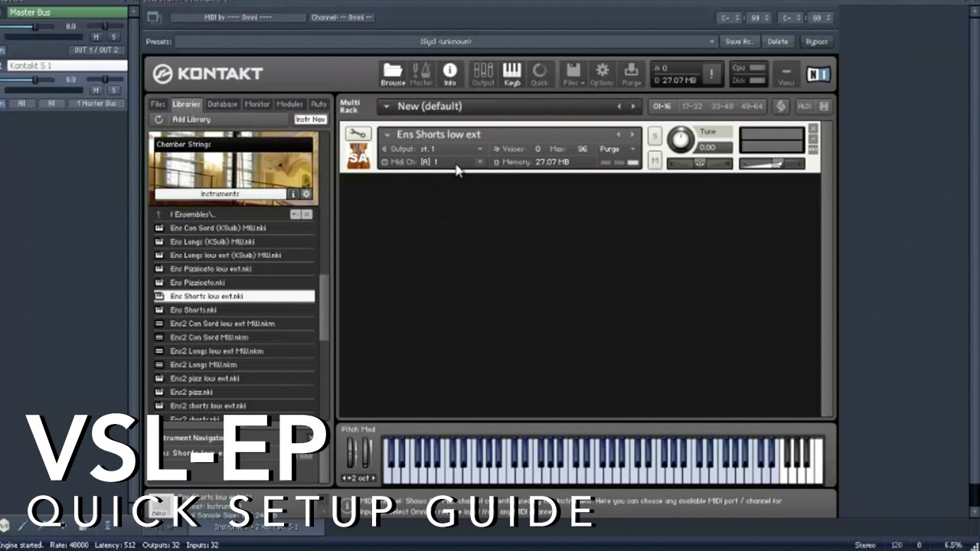The height and width of the screenshot is (551, 980).
Task: Open the Quick load browser
Action: coord(540,73)
